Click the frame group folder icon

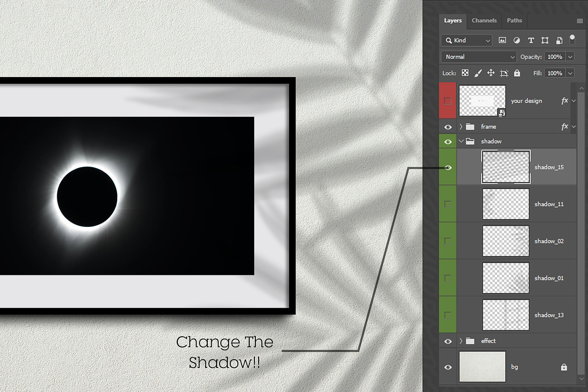[x=470, y=126]
